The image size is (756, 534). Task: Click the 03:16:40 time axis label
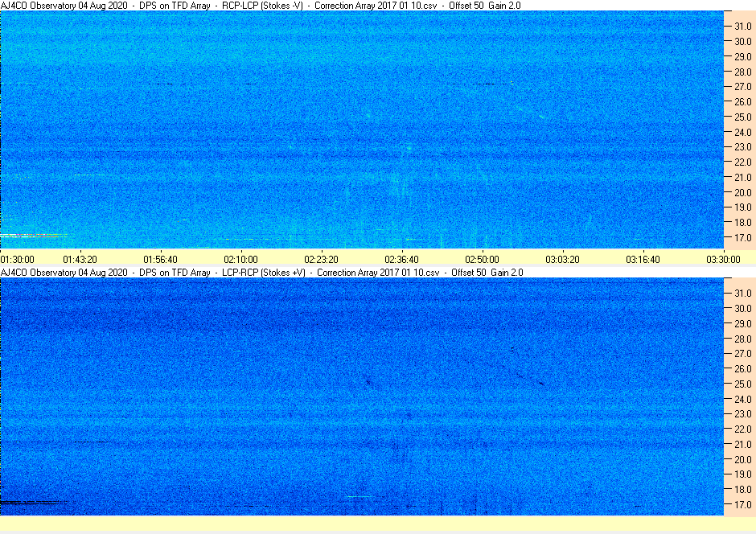[x=643, y=259]
